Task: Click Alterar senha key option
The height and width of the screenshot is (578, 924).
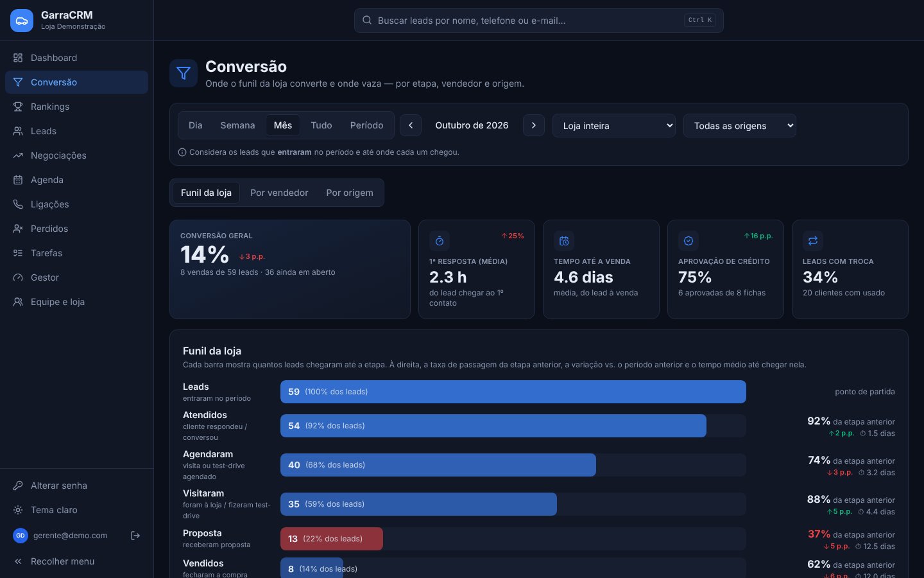Action: point(76,486)
